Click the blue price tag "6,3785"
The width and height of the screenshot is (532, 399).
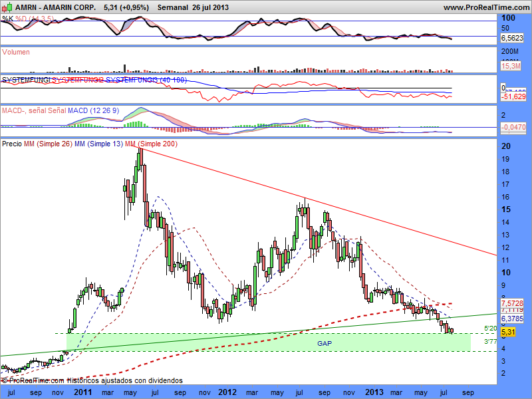[512, 319]
